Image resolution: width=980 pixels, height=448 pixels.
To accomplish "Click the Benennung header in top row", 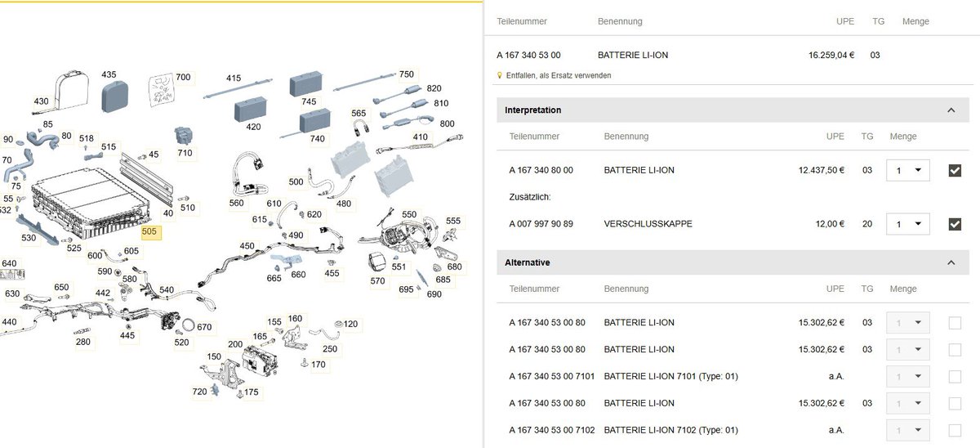I will 620,21.
